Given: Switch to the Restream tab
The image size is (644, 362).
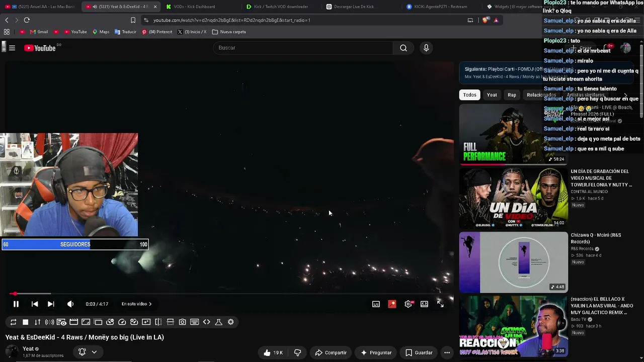Looking at the screenshot, I should [440, 7].
